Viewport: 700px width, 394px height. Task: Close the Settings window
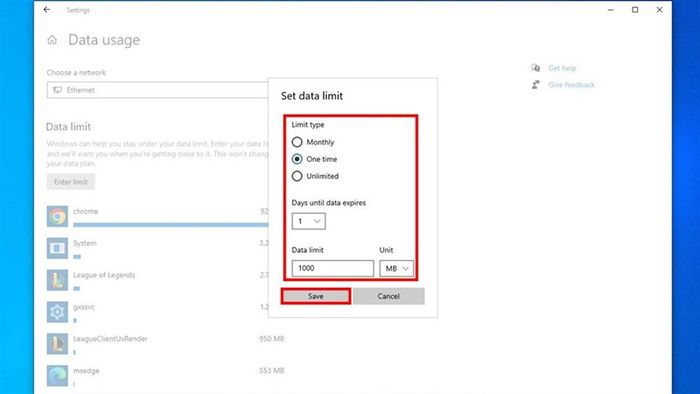pyautogui.click(x=659, y=9)
